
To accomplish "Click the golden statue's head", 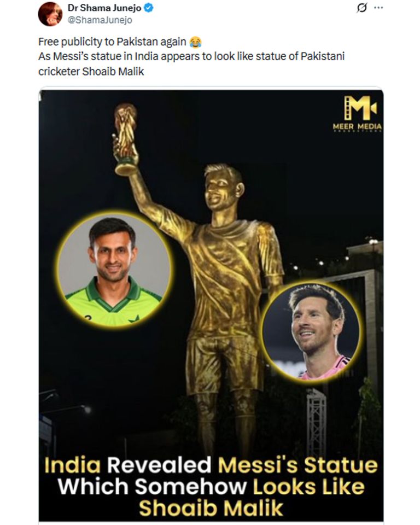I will pyautogui.click(x=223, y=187).
